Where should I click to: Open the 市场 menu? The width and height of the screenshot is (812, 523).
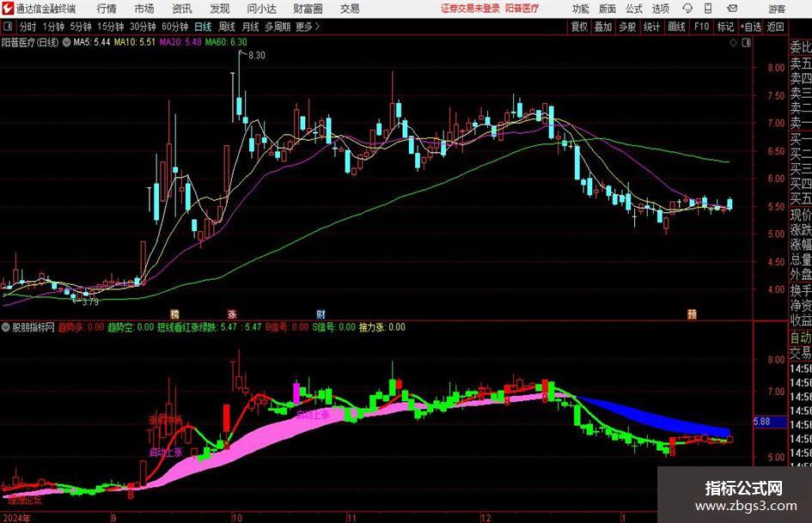tap(144, 9)
